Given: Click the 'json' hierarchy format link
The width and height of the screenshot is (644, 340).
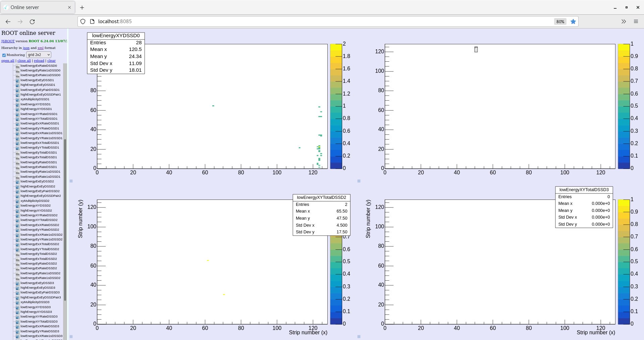Looking at the screenshot, I should point(26,48).
